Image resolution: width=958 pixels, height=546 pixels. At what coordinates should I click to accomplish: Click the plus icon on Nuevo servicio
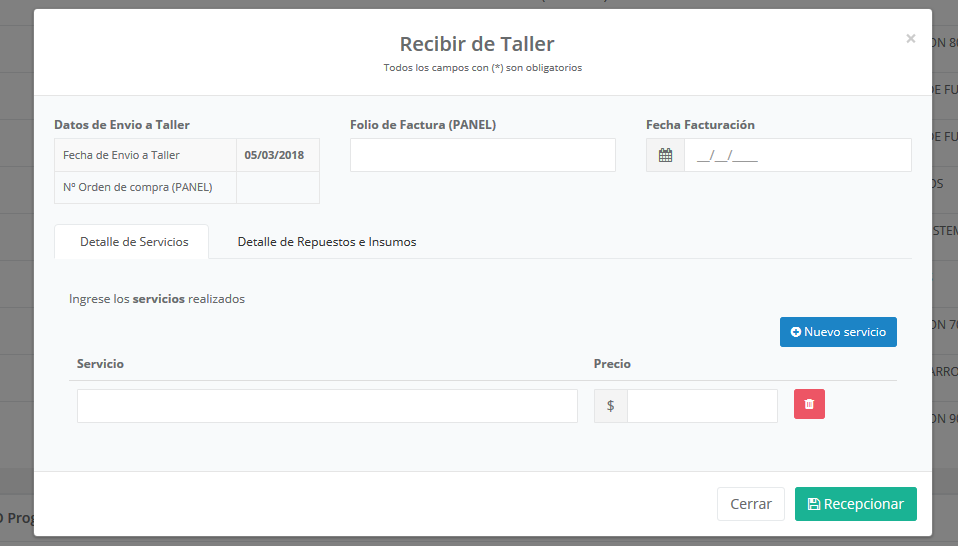pyautogui.click(x=796, y=332)
